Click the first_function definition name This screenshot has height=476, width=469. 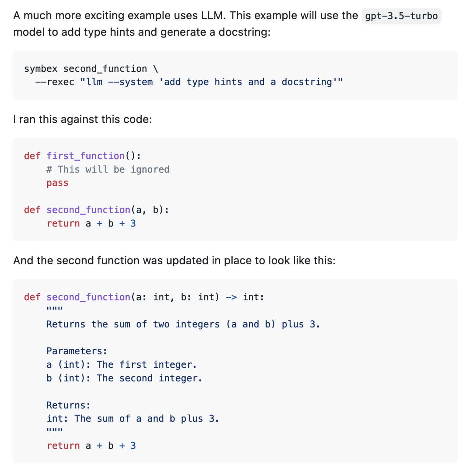tap(85, 156)
